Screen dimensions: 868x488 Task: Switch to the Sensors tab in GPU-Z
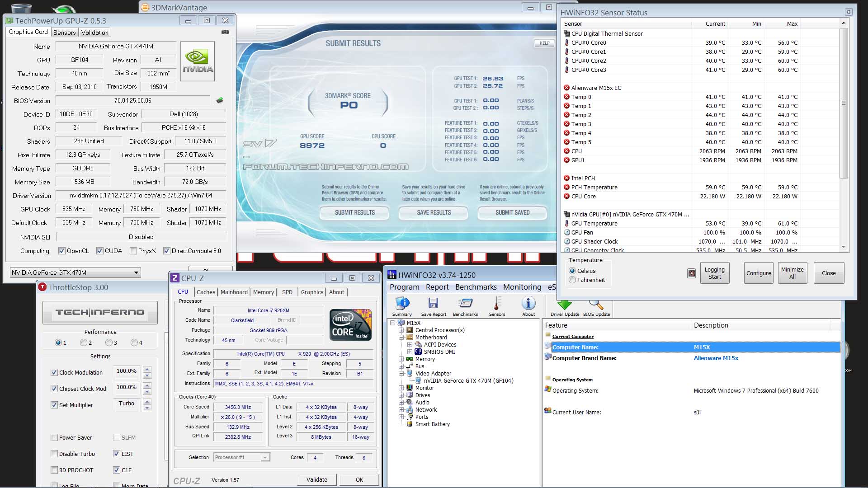tap(64, 33)
